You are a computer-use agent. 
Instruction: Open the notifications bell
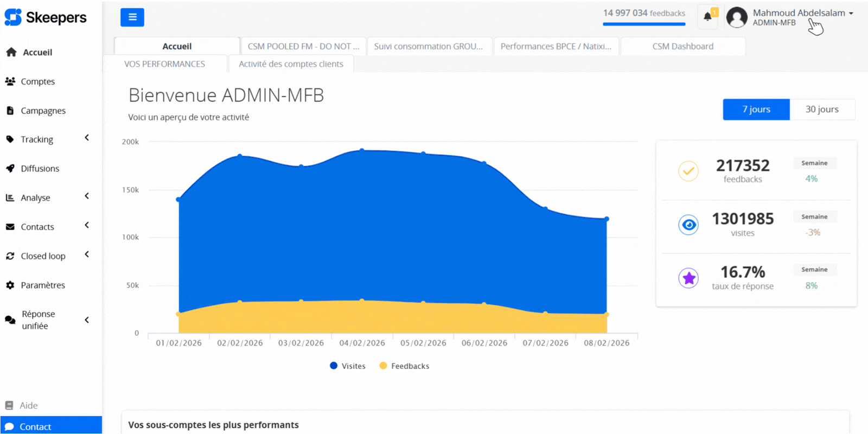click(x=707, y=17)
